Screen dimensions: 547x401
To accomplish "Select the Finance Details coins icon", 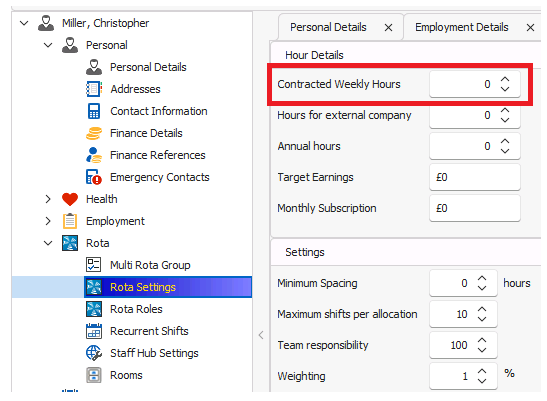I will pos(94,133).
